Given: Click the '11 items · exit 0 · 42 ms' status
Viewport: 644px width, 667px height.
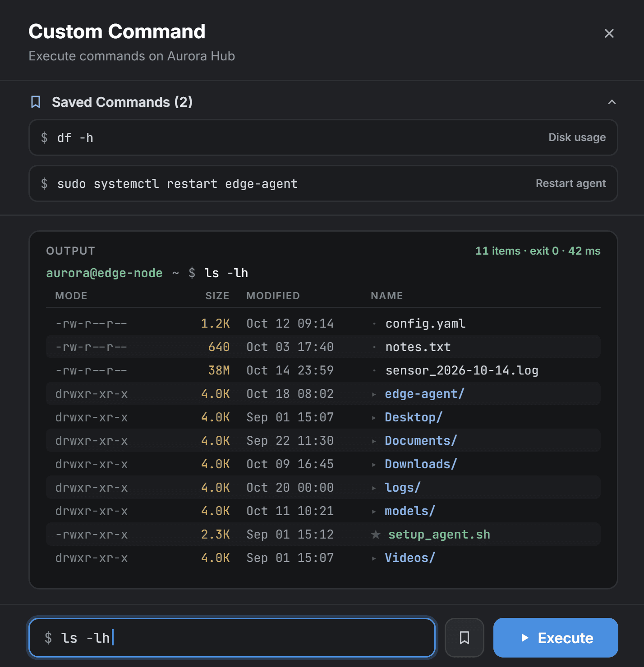Looking at the screenshot, I should 538,251.
